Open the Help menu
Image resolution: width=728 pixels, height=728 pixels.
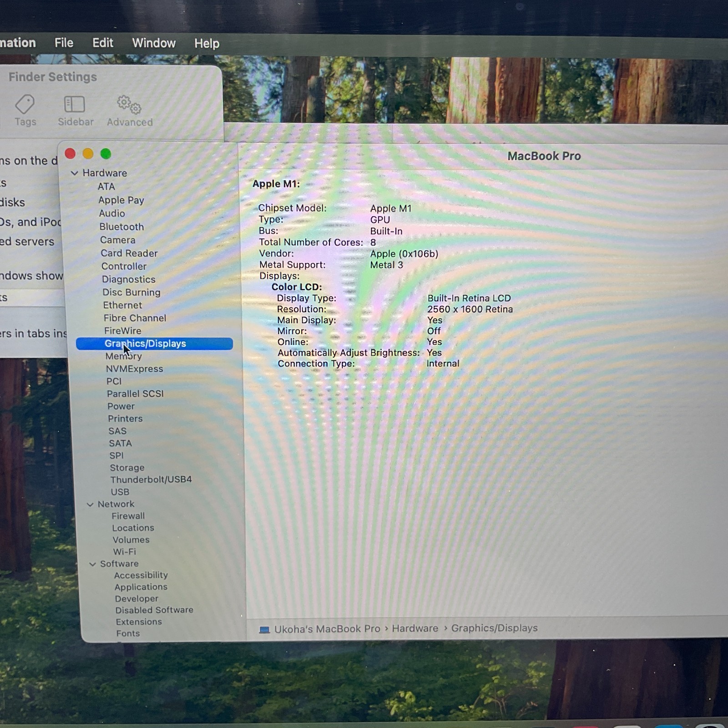[x=207, y=44]
